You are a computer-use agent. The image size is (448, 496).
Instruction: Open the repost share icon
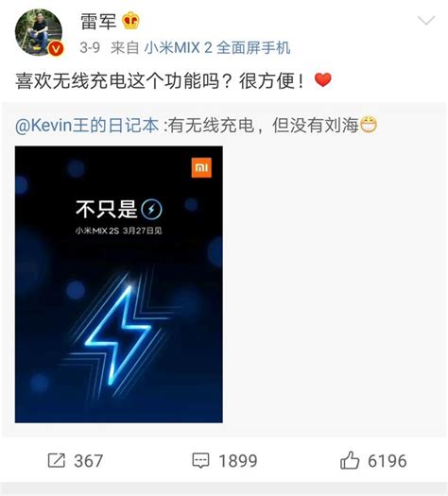pyautogui.click(x=57, y=460)
